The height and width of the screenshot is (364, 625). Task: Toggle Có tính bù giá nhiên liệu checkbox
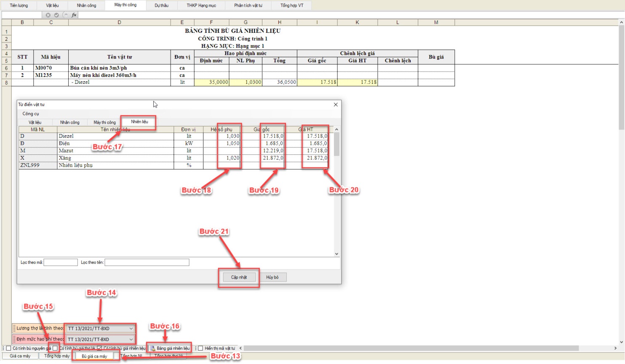point(99,348)
